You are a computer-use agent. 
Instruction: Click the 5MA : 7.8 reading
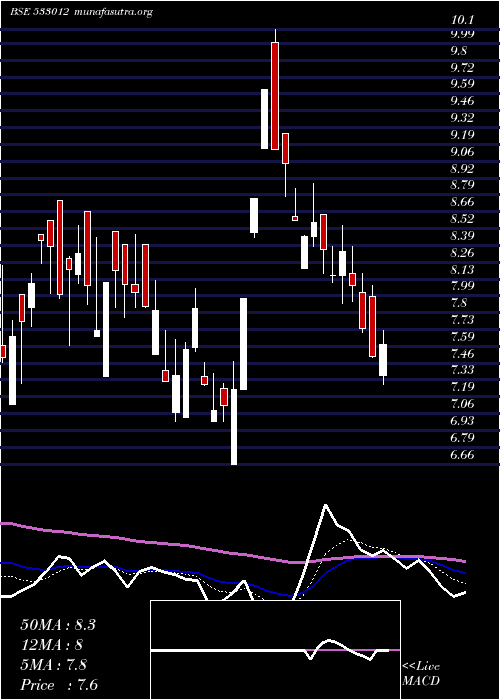tap(54, 665)
